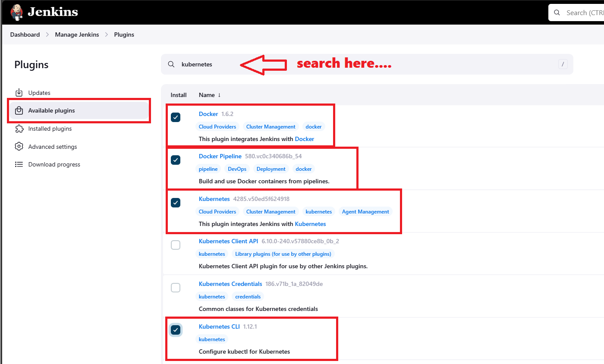
Task: Open Installed plugins in sidebar
Action: click(79, 129)
